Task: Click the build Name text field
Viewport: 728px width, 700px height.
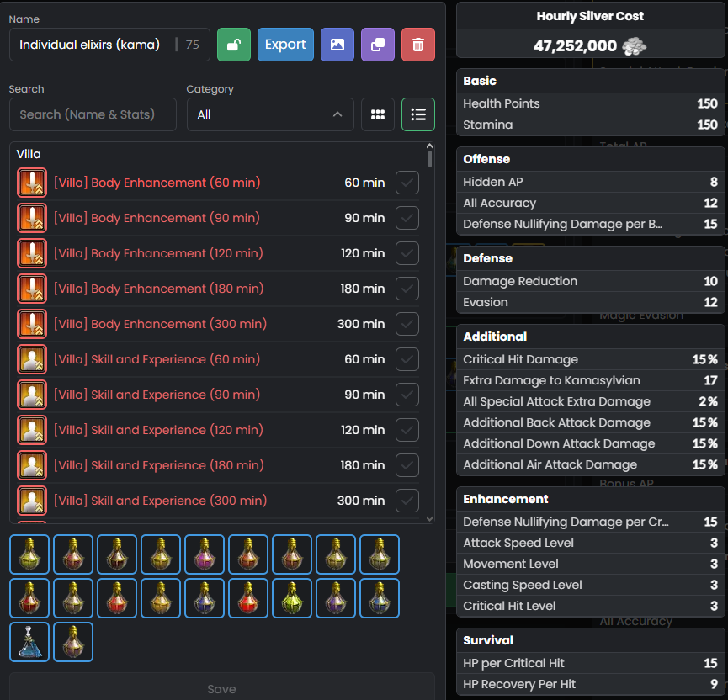Action: pos(93,45)
